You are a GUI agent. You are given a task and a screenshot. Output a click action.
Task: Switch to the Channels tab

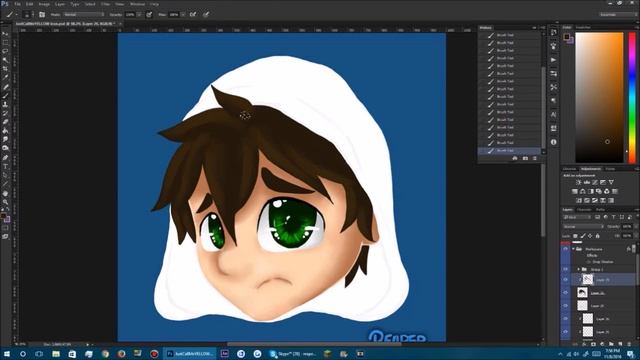tap(584, 209)
